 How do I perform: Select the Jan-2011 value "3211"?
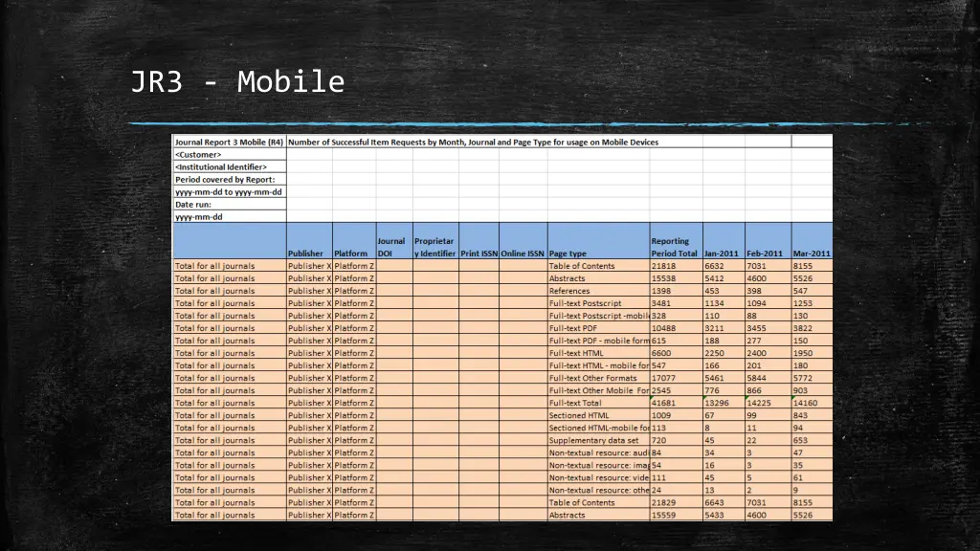click(x=724, y=328)
